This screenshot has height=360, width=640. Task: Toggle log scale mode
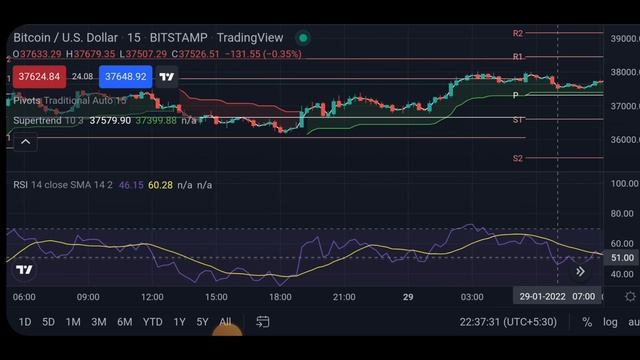click(x=610, y=322)
